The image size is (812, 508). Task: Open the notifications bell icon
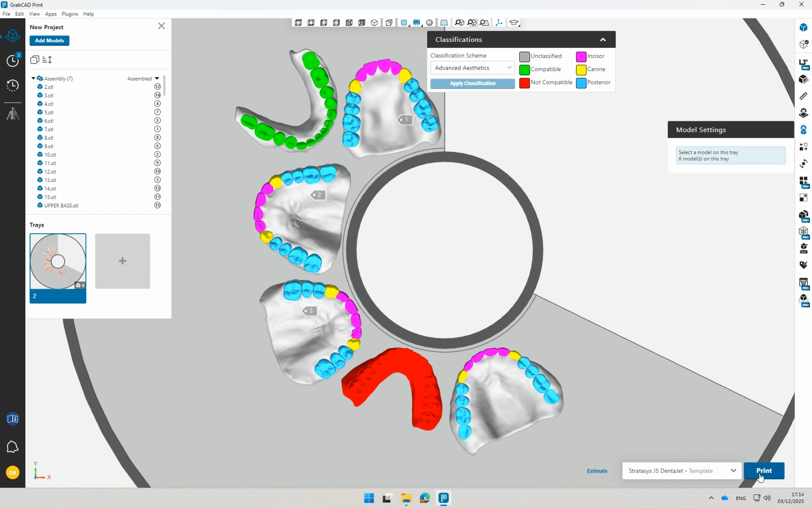click(13, 447)
